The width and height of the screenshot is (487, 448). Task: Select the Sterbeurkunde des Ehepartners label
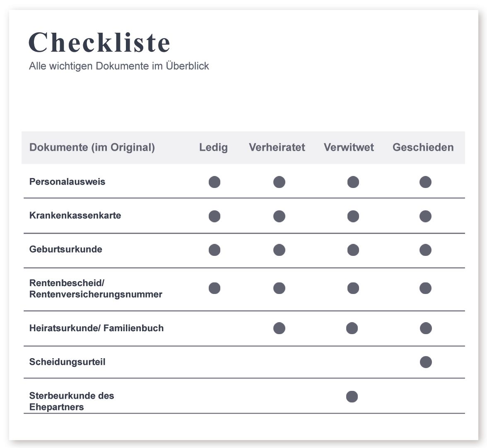pyautogui.click(x=71, y=401)
